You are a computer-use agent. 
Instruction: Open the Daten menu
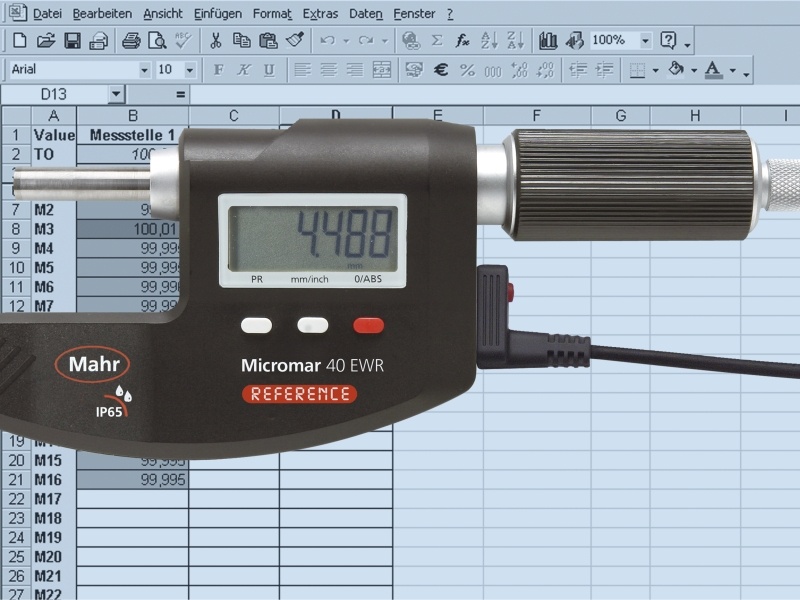pos(366,14)
